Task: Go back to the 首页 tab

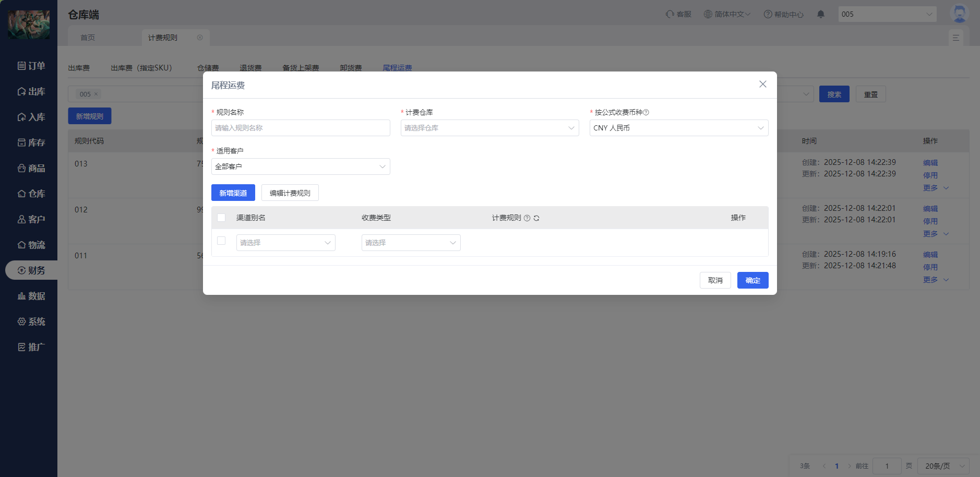Action: click(x=87, y=37)
